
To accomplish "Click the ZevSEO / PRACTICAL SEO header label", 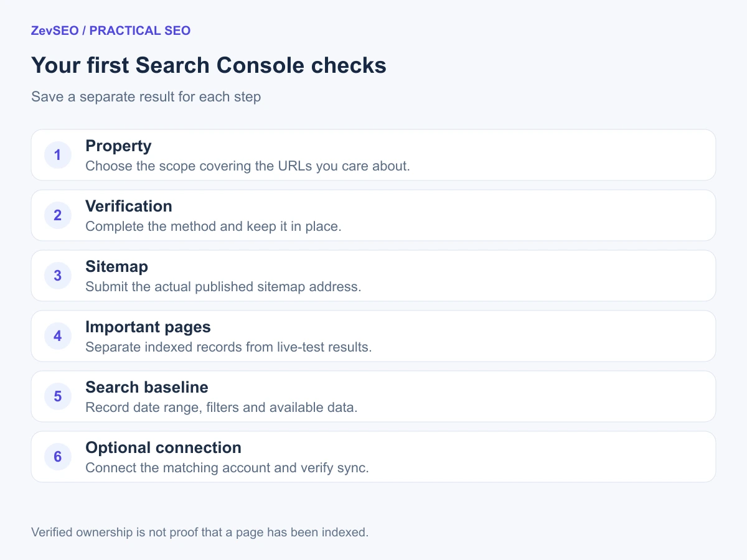I will [111, 30].
